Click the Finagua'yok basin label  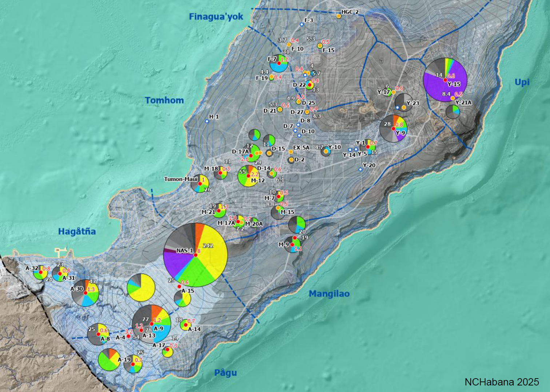pyautogui.click(x=216, y=17)
